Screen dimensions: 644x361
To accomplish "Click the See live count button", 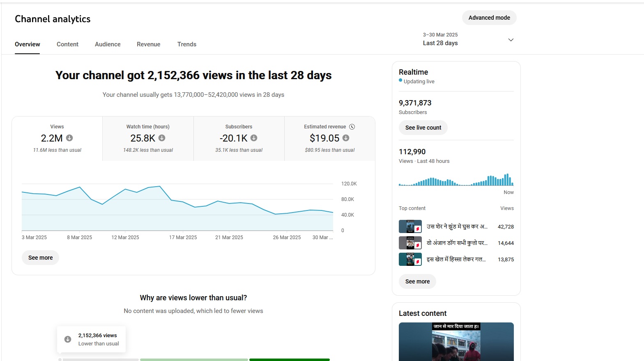I will [423, 128].
